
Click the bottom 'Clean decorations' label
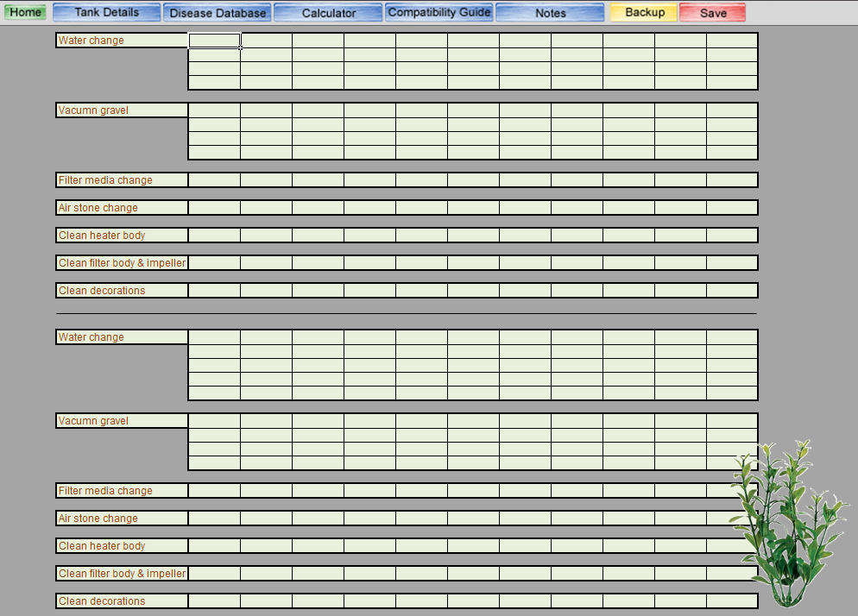(x=121, y=600)
